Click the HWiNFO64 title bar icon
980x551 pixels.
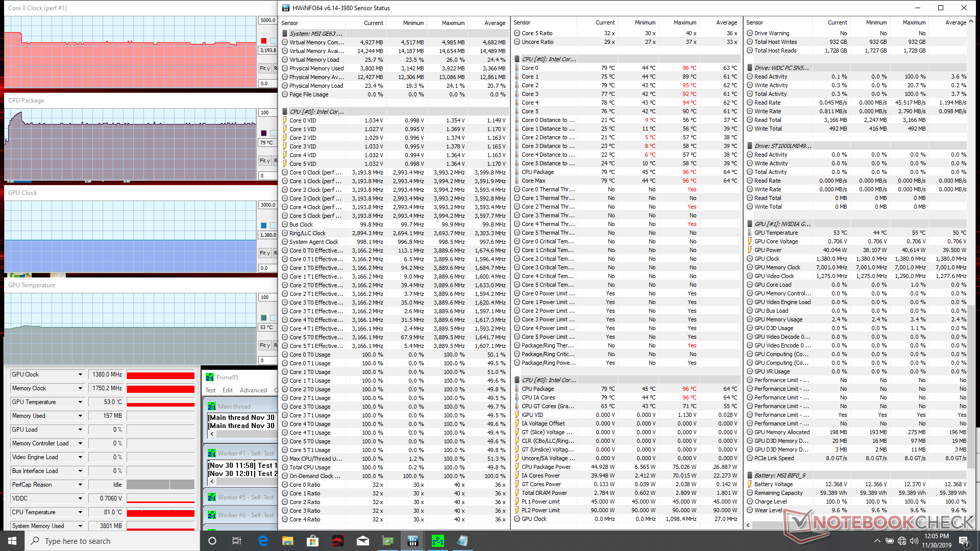[286, 8]
